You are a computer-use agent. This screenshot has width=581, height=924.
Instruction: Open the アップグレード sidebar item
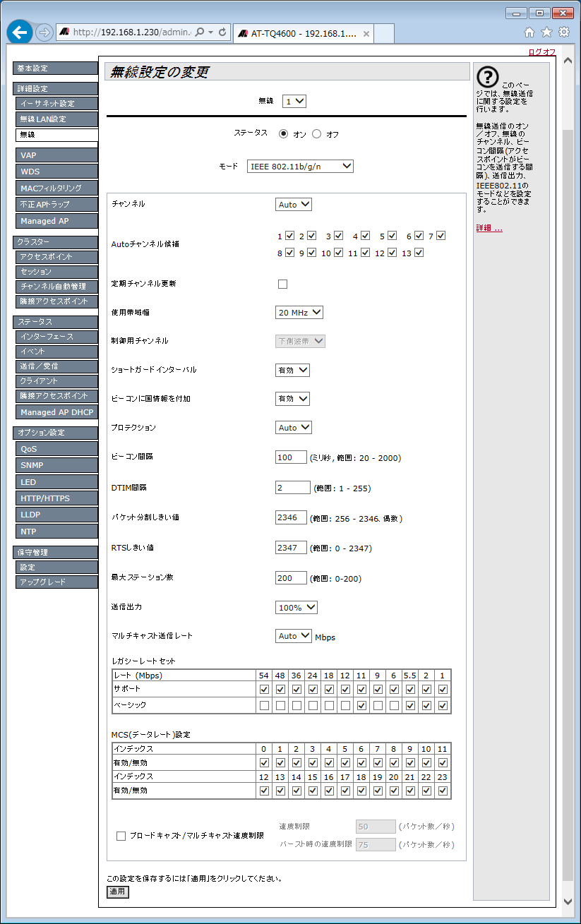pos(56,582)
